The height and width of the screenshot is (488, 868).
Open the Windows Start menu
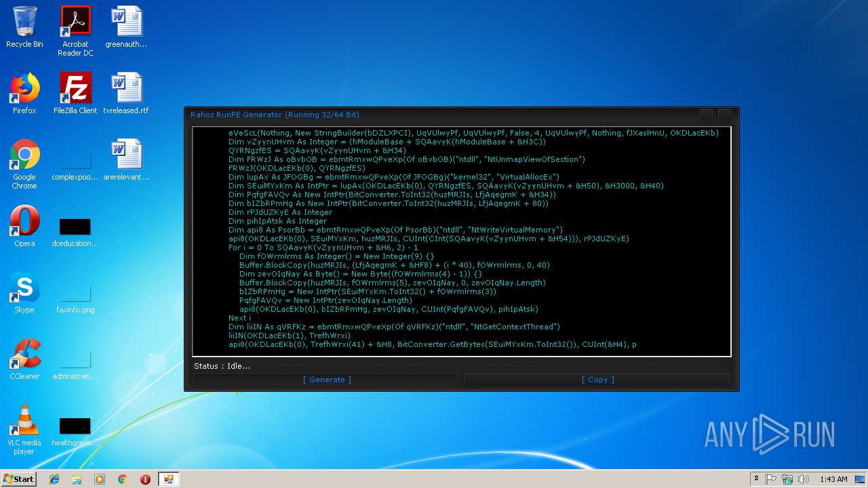point(18,479)
